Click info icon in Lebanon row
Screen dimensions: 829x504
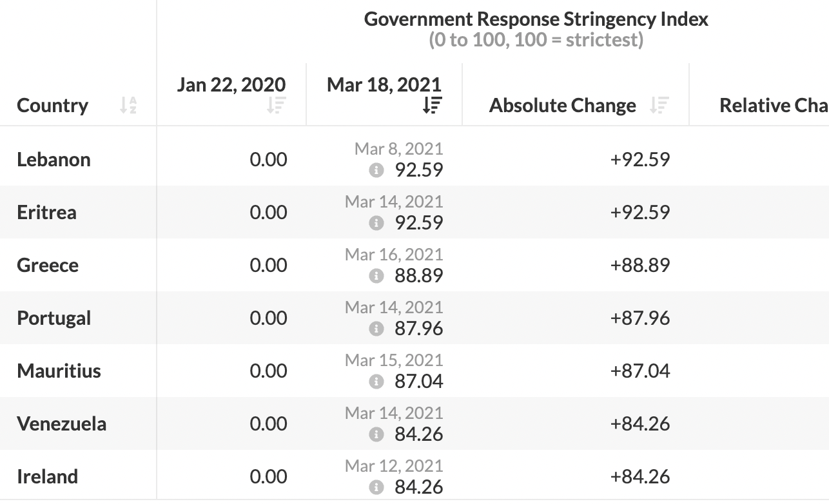click(x=376, y=170)
